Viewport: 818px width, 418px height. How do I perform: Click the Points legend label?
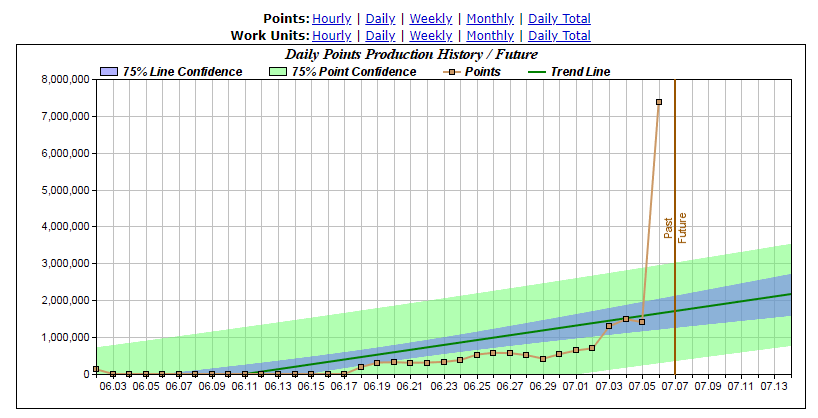coord(483,71)
